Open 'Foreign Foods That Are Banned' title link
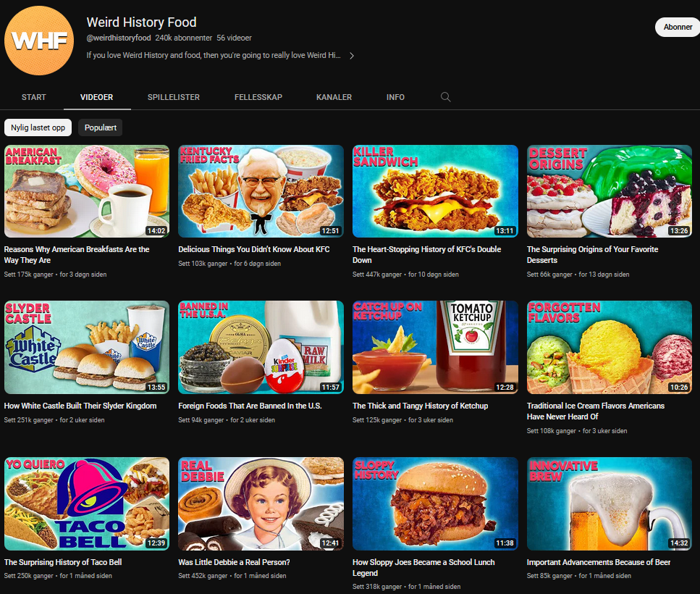This screenshot has width=700, height=594. tap(250, 406)
